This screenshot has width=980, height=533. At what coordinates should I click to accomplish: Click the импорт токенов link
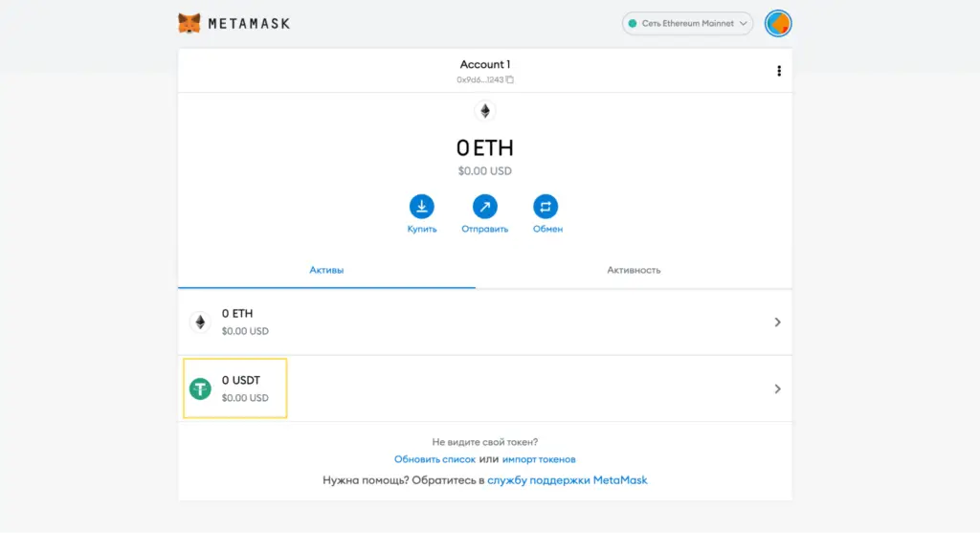pos(539,459)
